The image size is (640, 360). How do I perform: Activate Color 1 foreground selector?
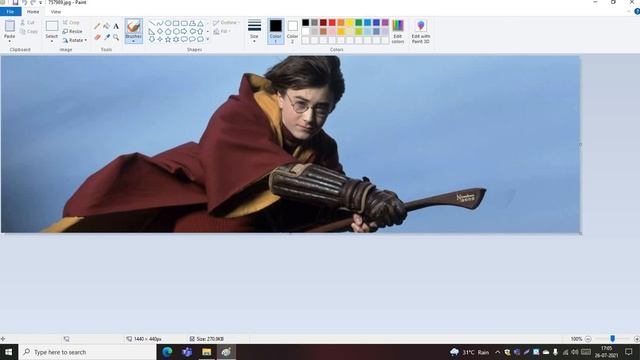276,31
